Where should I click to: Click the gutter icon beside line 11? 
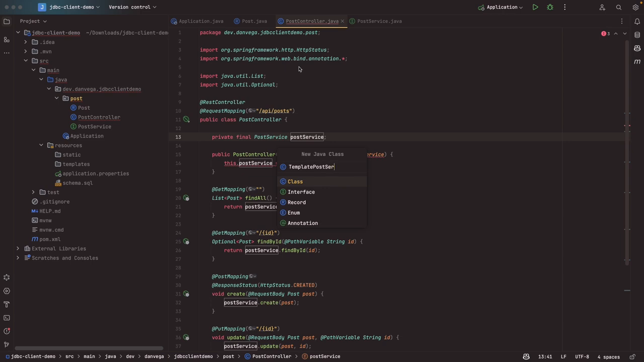(x=186, y=120)
